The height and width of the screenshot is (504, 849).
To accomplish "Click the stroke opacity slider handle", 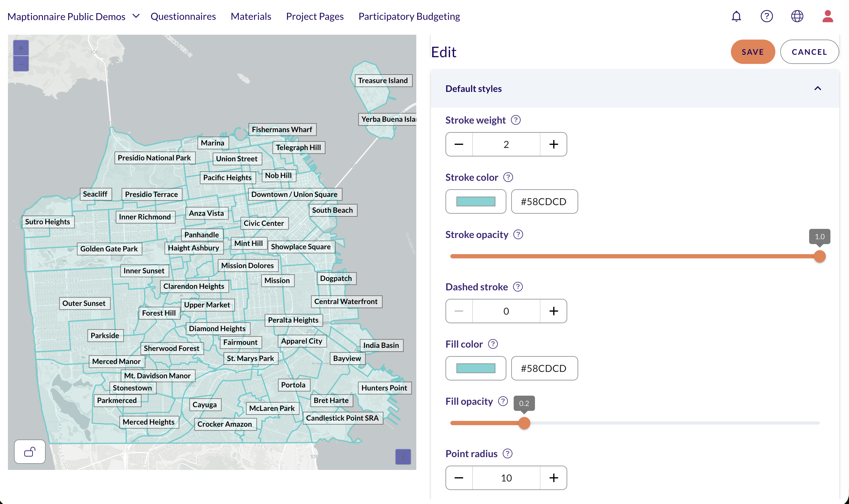I will pyautogui.click(x=820, y=257).
